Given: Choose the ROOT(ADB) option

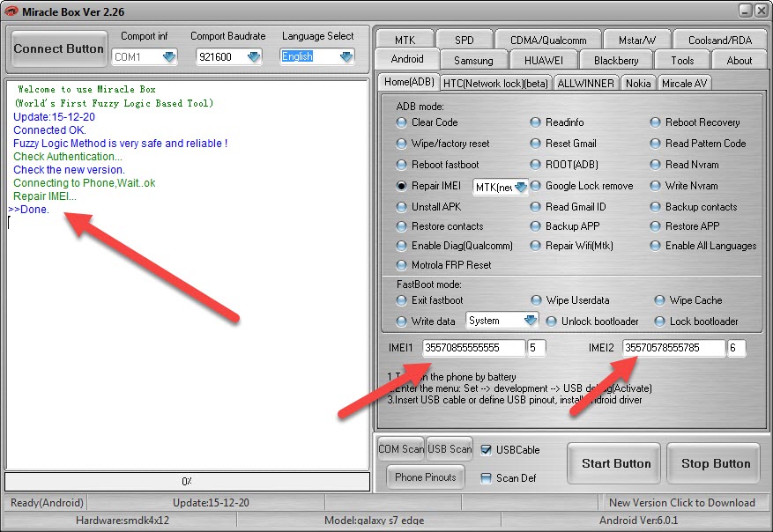Looking at the screenshot, I should pyautogui.click(x=535, y=165).
